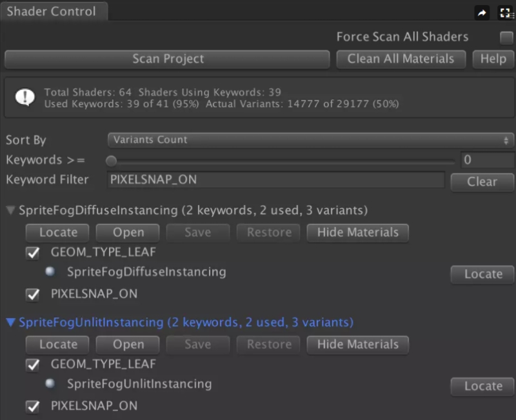Click the Keyword Filter text field
Screen dimensions: 516x420
click(x=276, y=180)
